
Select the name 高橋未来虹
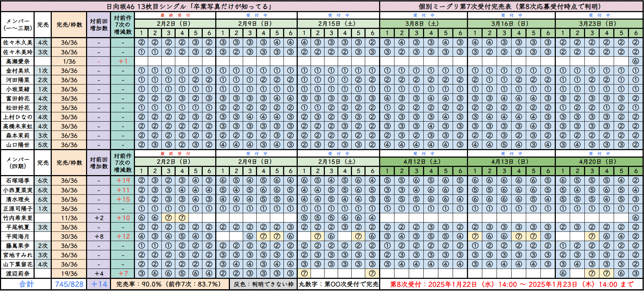[x=18, y=126]
